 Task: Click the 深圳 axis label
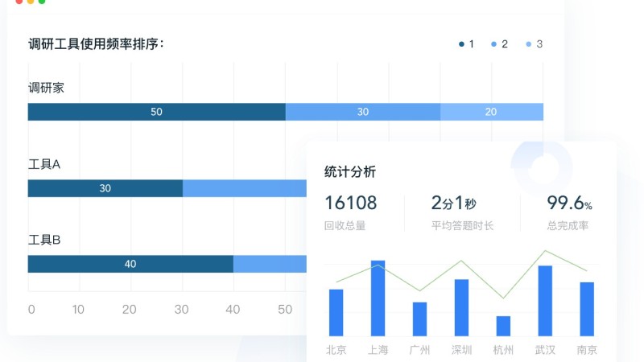(461, 350)
